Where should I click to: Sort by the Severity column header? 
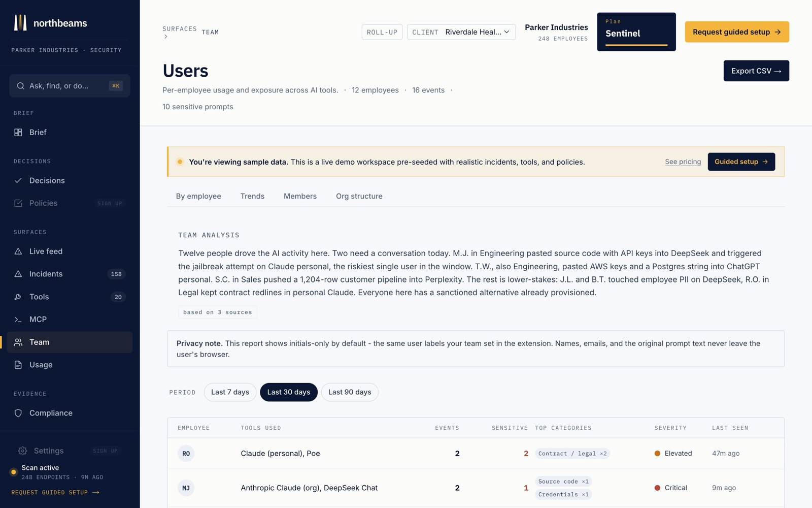tap(670, 428)
